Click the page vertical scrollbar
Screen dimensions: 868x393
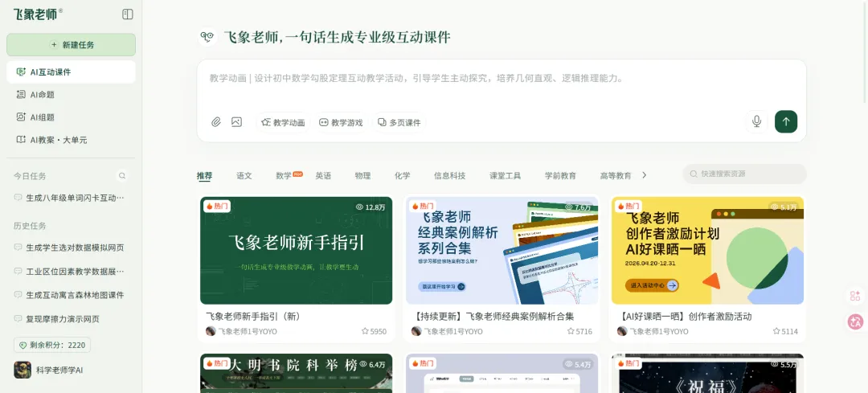point(866,52)
